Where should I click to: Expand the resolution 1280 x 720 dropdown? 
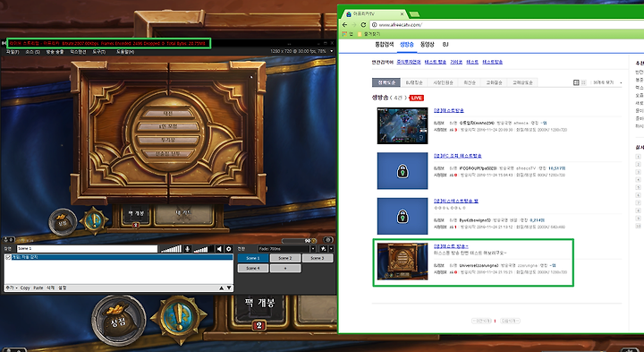[332, 51]
